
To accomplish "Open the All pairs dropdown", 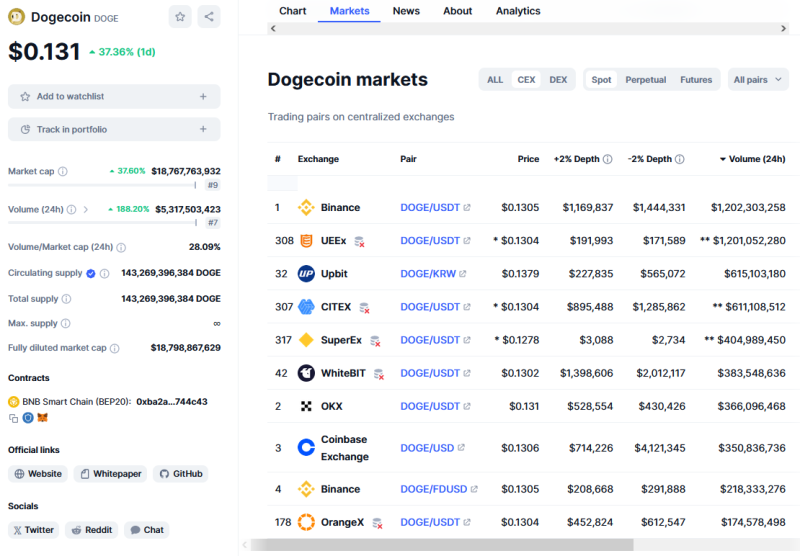I will (x=758, y=80).
